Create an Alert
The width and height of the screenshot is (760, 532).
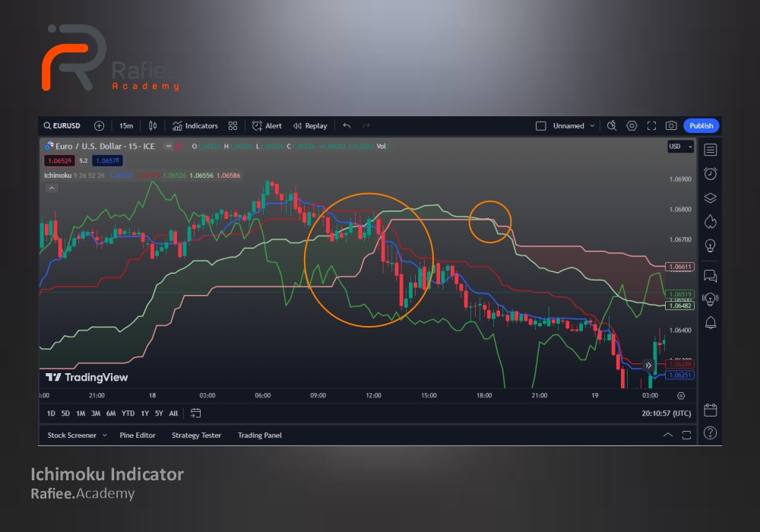point(267,126)
